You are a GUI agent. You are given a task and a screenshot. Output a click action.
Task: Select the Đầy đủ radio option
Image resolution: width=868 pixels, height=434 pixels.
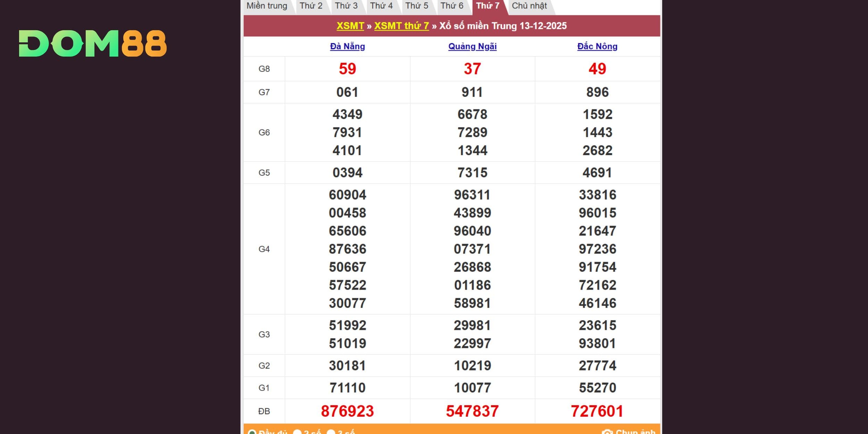click(252, 432)
